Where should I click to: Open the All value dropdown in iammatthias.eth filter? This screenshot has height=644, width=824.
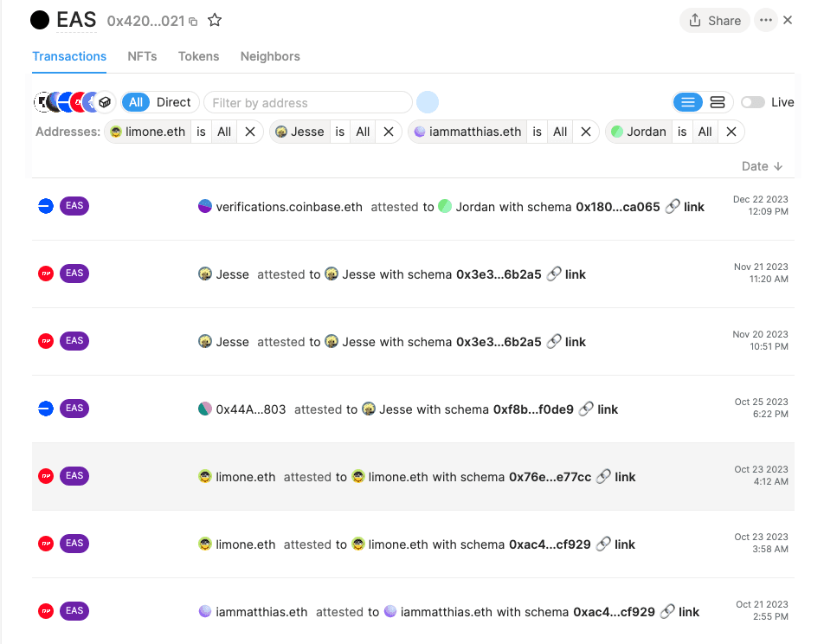[x=560, y=132]
